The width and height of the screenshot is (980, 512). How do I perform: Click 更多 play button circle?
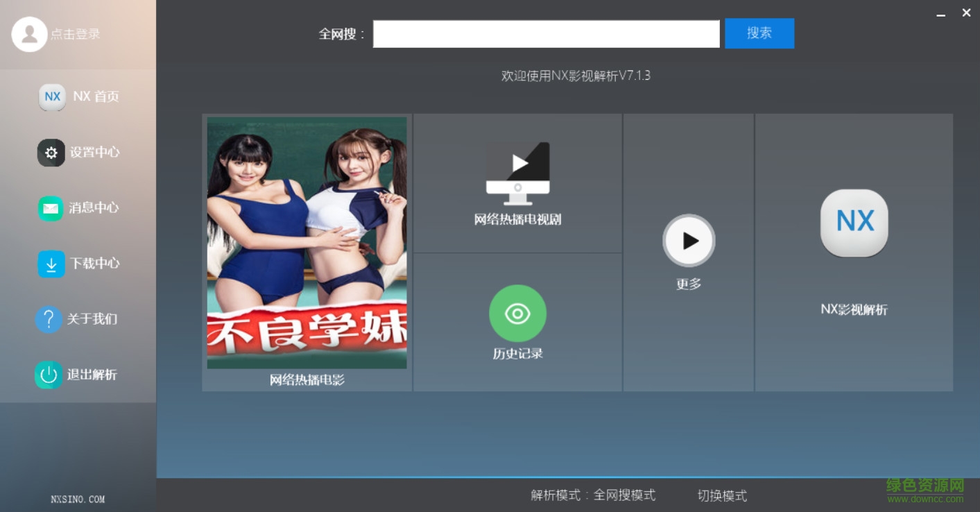688,240
